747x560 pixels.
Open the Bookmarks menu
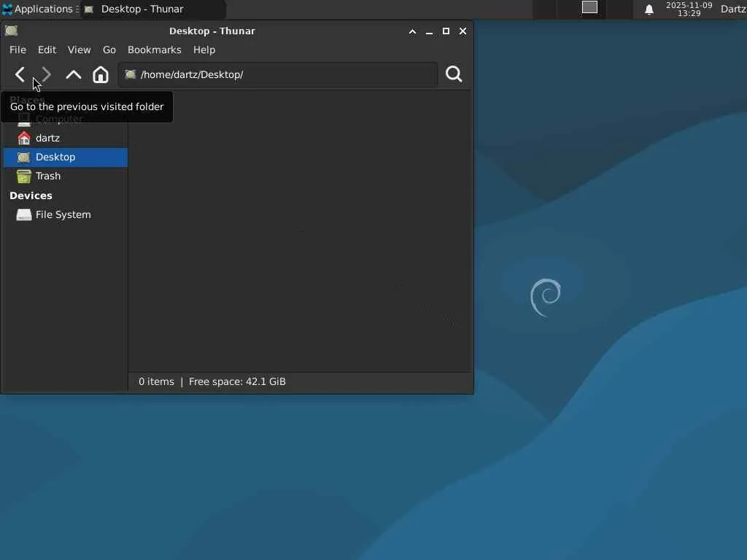tap(155, 50)
